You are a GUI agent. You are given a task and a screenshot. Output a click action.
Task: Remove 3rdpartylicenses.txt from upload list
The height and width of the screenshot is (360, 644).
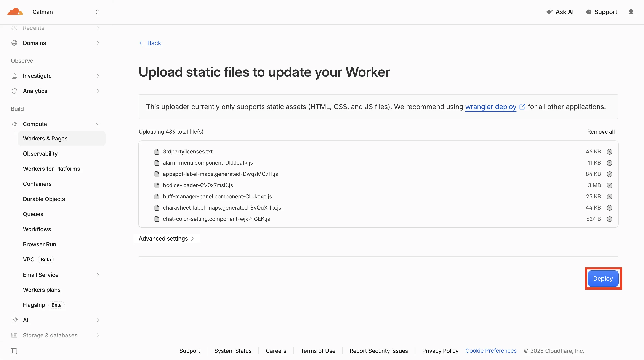[609, 152]
